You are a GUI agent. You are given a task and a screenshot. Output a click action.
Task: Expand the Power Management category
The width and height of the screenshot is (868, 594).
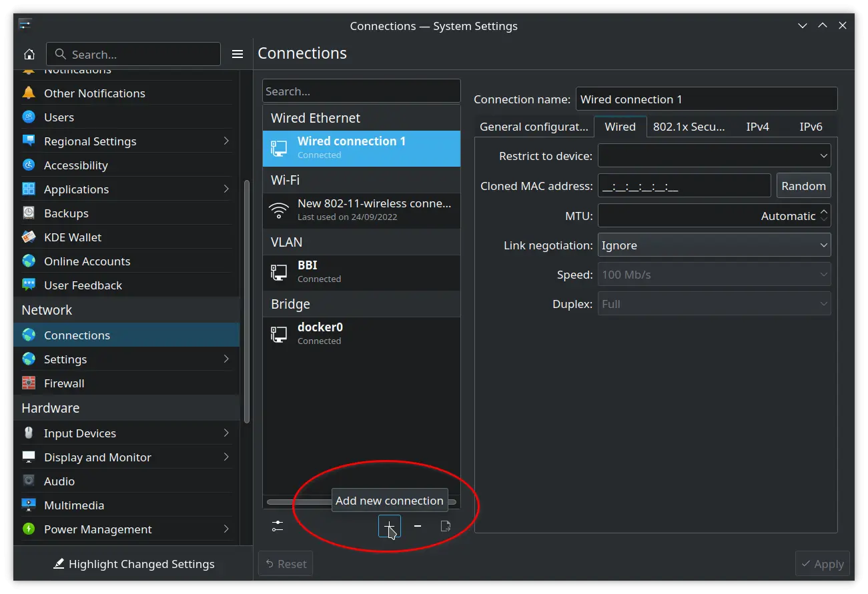(226, 529)
